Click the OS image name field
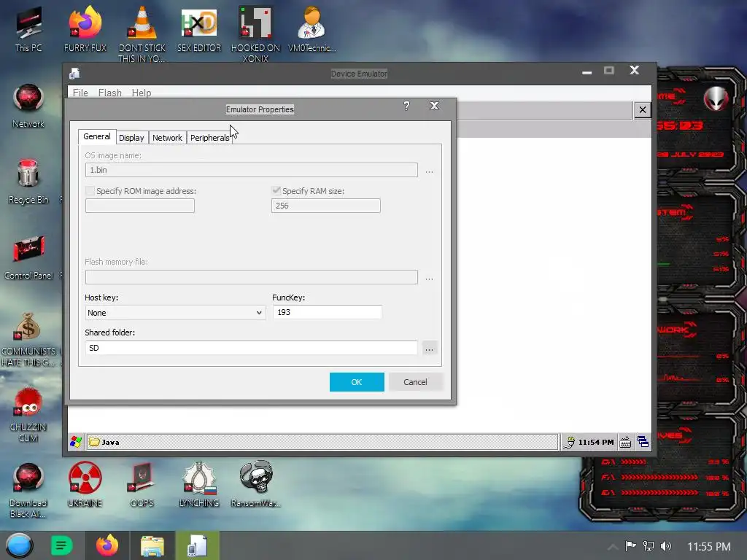 (x=252, y=170)
